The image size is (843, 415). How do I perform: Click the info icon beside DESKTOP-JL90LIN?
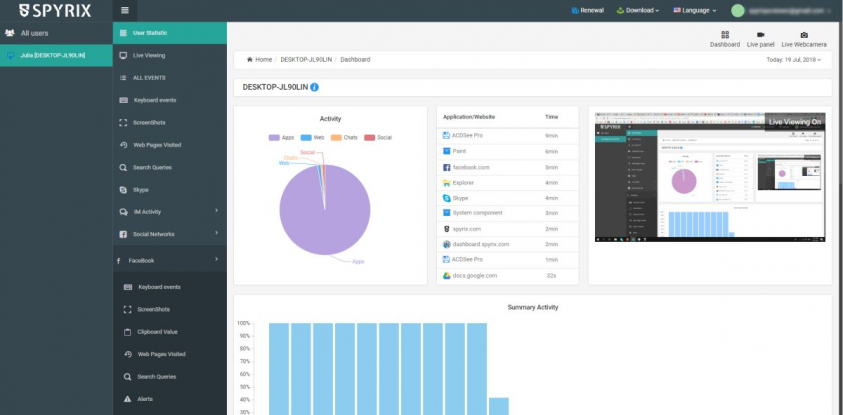click(x=315, y=87)
